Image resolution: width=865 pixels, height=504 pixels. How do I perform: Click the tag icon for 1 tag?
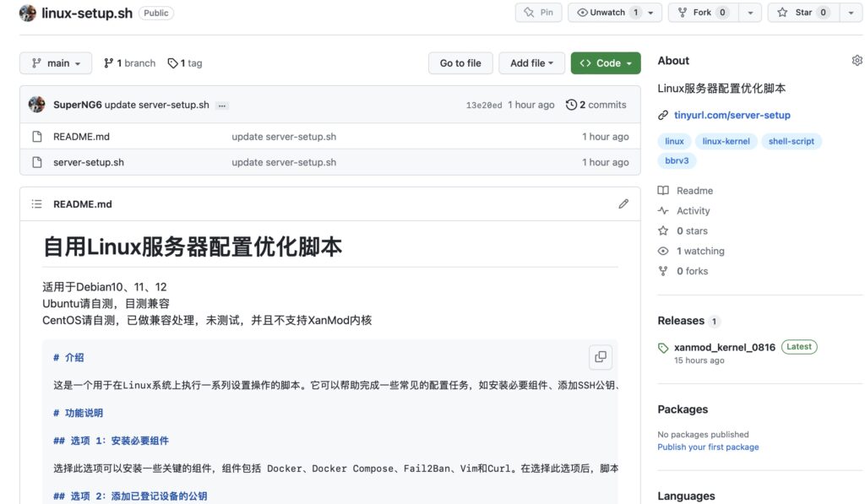coord(173,63)
